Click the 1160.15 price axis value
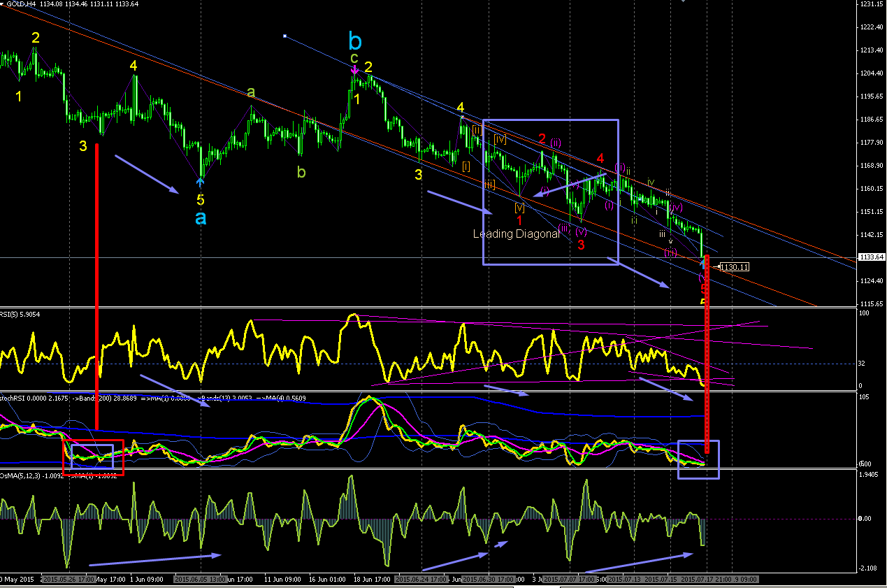The image size is (887, 588). 871,189
